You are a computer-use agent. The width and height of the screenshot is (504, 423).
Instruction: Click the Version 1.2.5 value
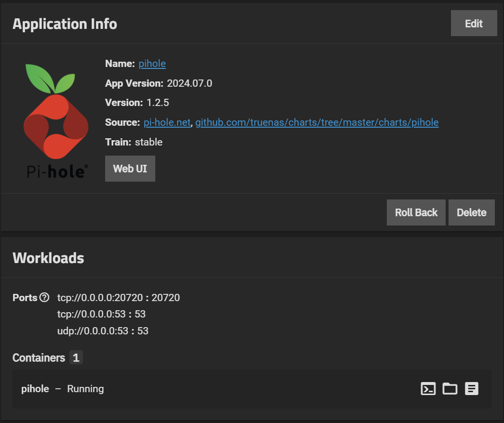(x=158, y=103)
